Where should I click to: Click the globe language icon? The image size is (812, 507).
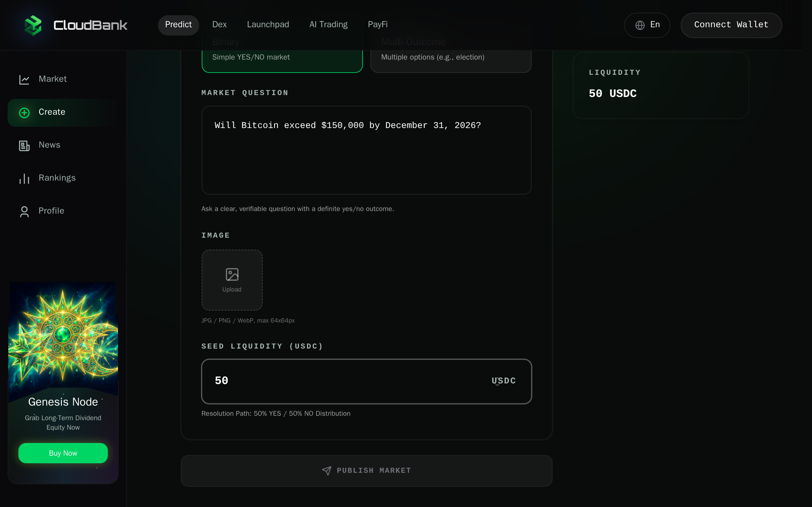pyautogui.click(x=639, y=25)
